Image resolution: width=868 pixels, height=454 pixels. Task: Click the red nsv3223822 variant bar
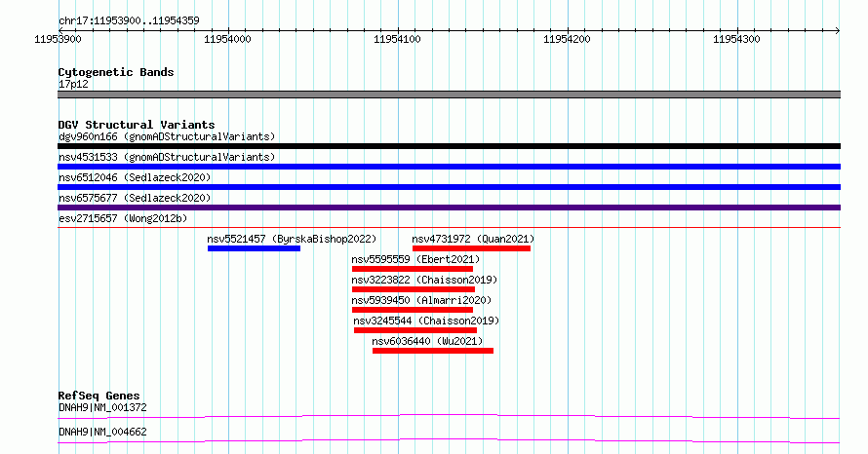(414, 289)
